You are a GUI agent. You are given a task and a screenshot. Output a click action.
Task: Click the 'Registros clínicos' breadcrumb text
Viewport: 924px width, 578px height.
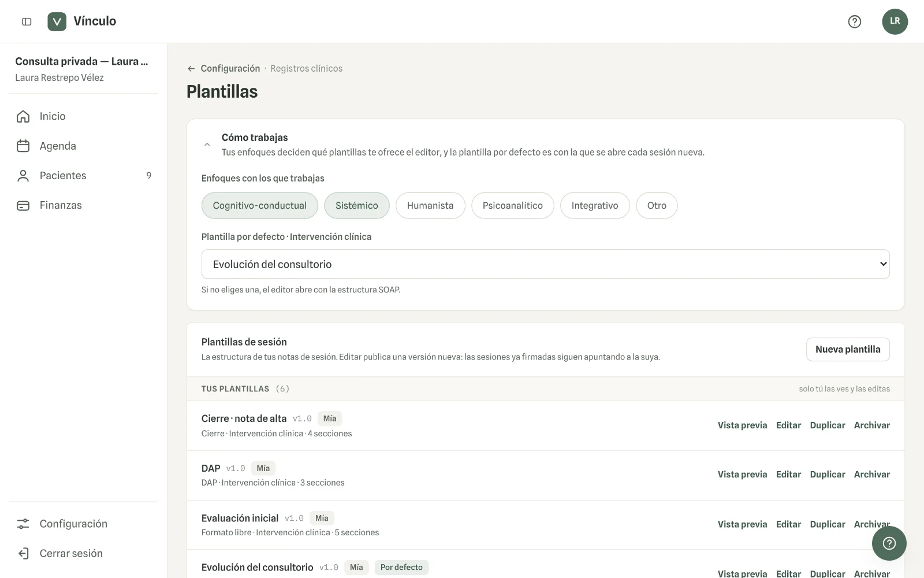coord(306,68)
